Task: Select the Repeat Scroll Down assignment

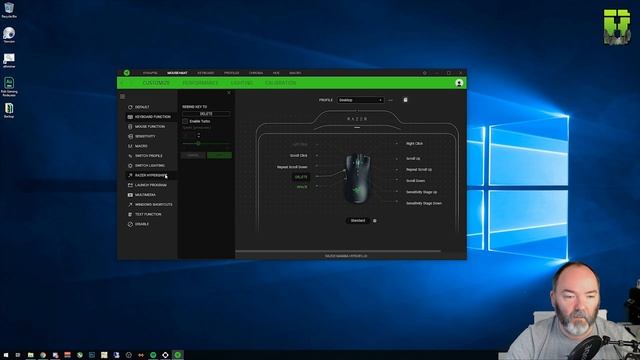Action: click(x=292, y=167)
